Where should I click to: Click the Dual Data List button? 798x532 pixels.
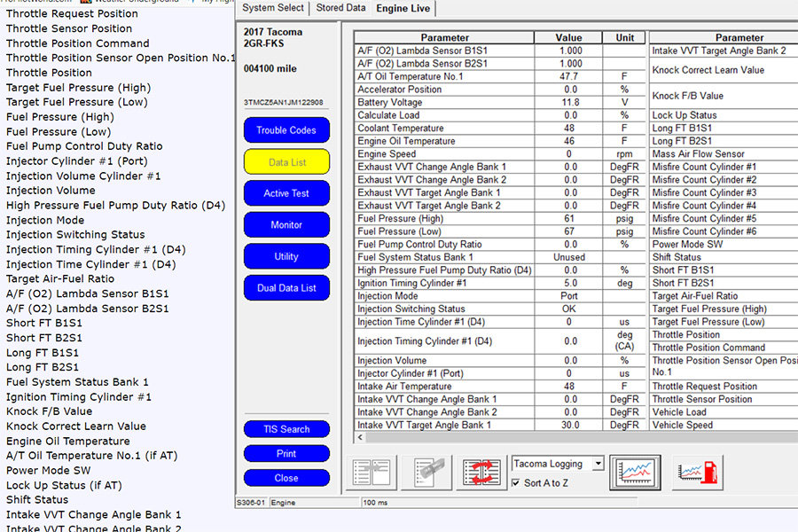point(286,287)
